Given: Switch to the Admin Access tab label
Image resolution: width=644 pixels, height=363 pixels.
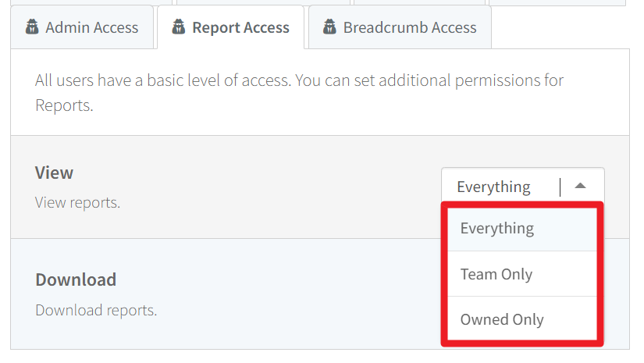Looking at the screenshot, I should (x=91, y=27).
